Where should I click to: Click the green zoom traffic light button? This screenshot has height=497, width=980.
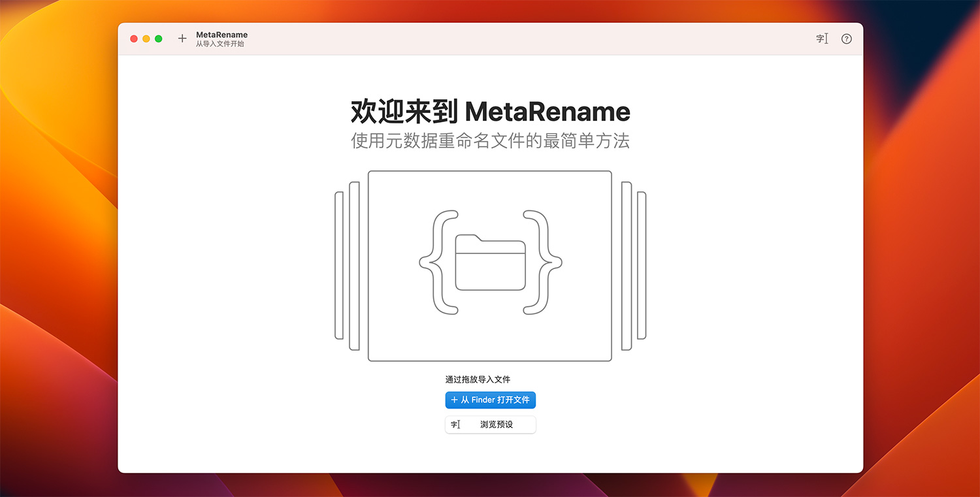158,39
